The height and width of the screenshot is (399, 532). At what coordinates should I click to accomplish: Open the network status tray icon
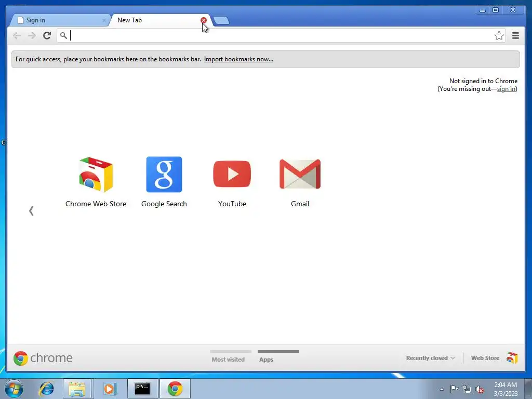[467, 389]
